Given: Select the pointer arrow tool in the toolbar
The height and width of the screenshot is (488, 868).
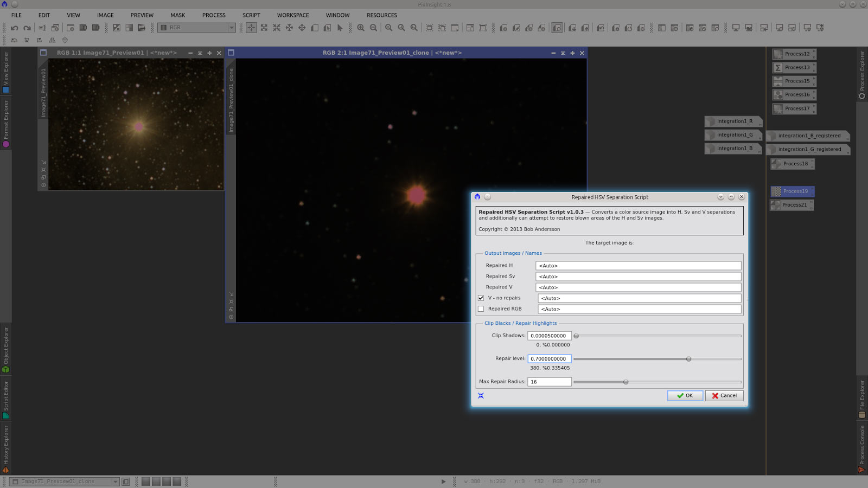Looking at the screenshot, I should (340, 28).
